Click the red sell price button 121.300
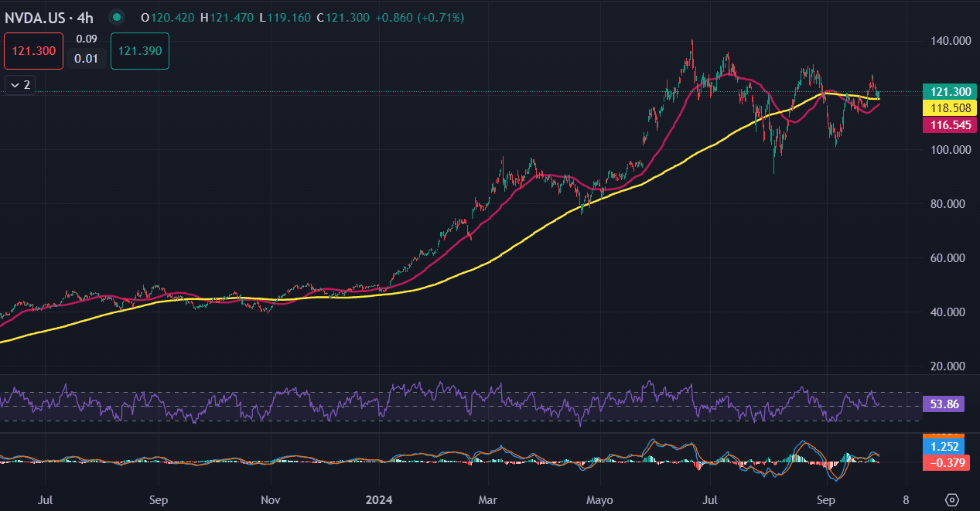The width and height of the screenshot is (980, 511). tap(34, 50)
